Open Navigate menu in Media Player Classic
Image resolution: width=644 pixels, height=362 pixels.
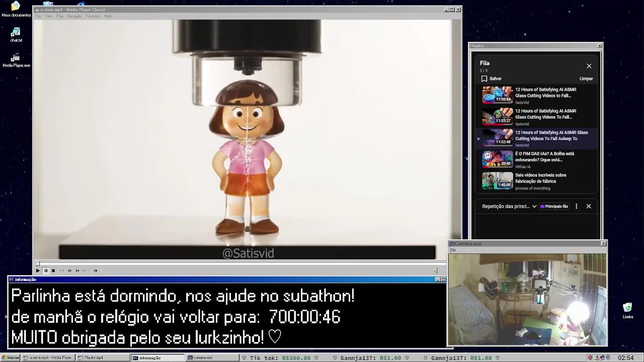click(74, 16)
